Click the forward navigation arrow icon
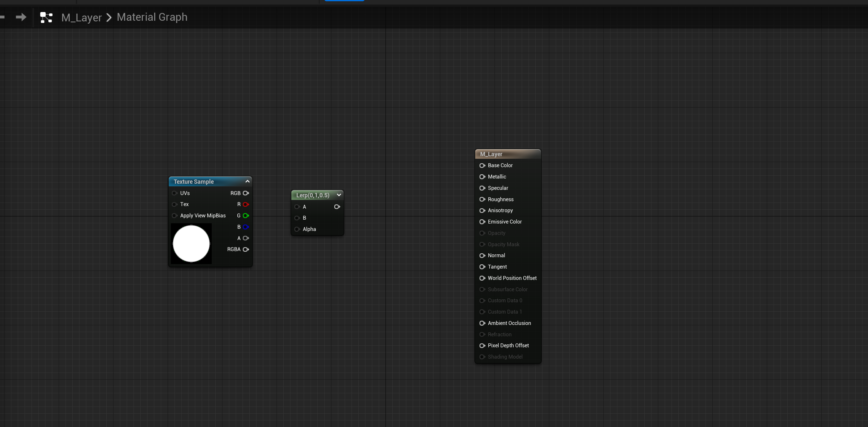Image resolution: width=868 pixels, height=427 pixels. tap(21, 17)
